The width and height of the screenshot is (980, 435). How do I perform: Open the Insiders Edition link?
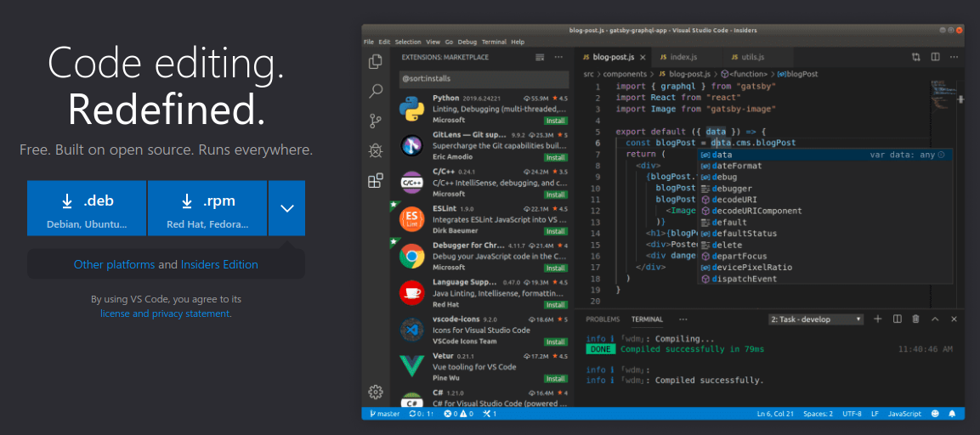[x=219, y=264]
